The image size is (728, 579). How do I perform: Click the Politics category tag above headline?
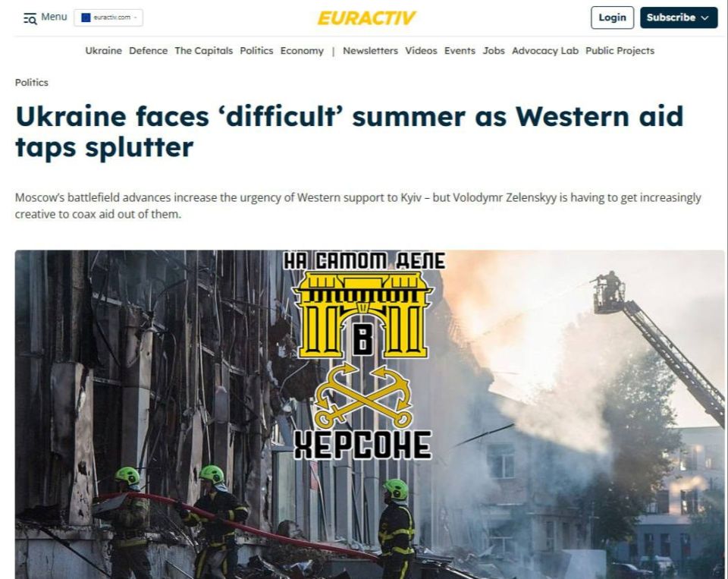pyautogui.click(x=32, y=82)
